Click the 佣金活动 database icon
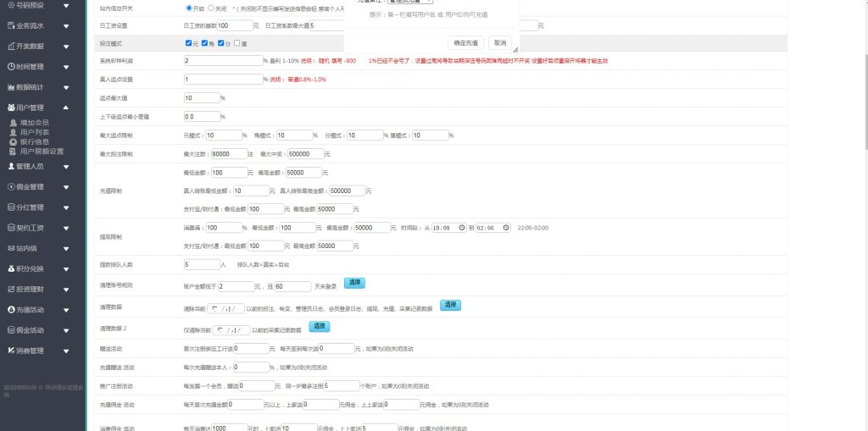This screenshot has height=431, width=868. coord(12,329)
